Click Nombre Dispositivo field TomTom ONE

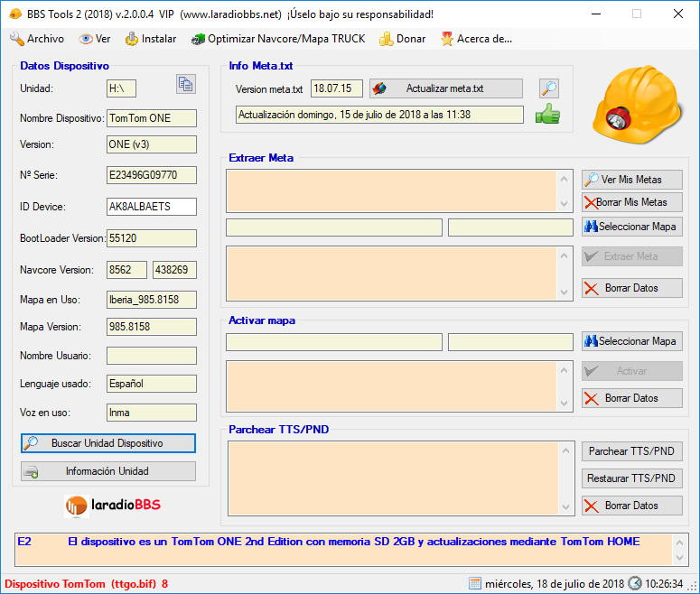pyautogui.click(x=152, y=118)
